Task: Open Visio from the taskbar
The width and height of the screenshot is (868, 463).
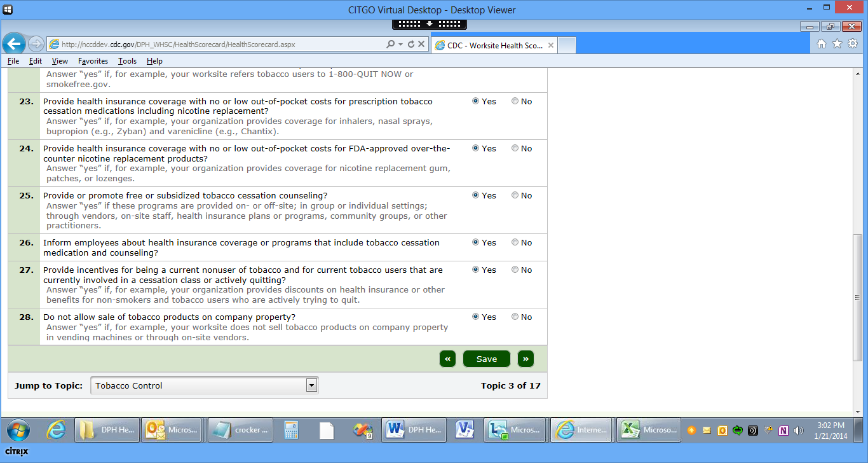Action: (x=465, y=430)
